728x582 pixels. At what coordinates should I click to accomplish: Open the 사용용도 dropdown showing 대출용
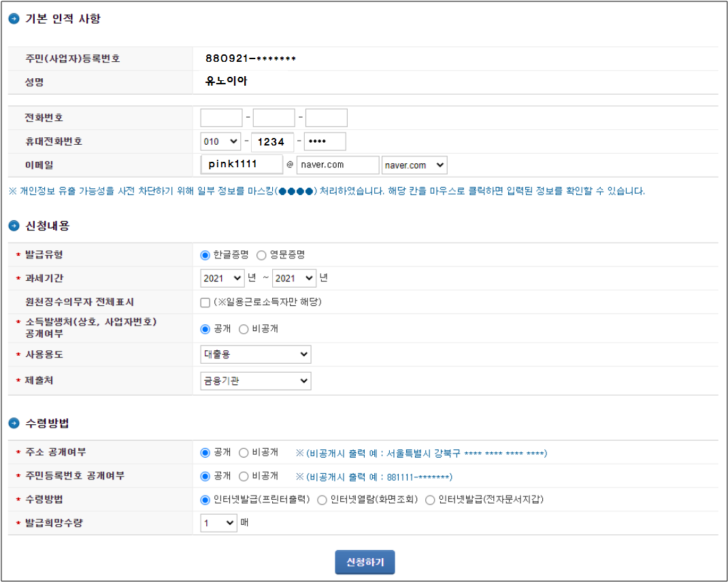point(255,354)
